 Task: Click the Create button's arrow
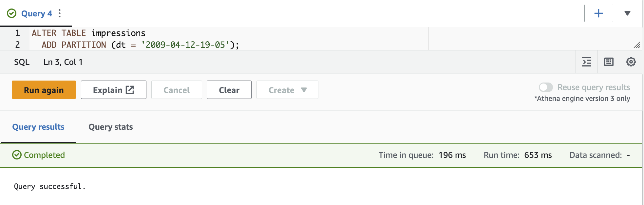pyautogui.click(x=304, y=90)
